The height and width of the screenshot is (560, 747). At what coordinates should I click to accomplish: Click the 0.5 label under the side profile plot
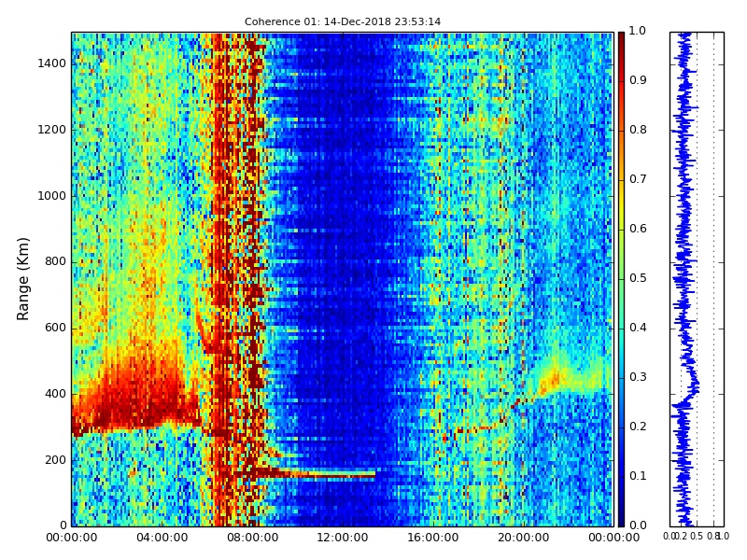click(697, 536)
